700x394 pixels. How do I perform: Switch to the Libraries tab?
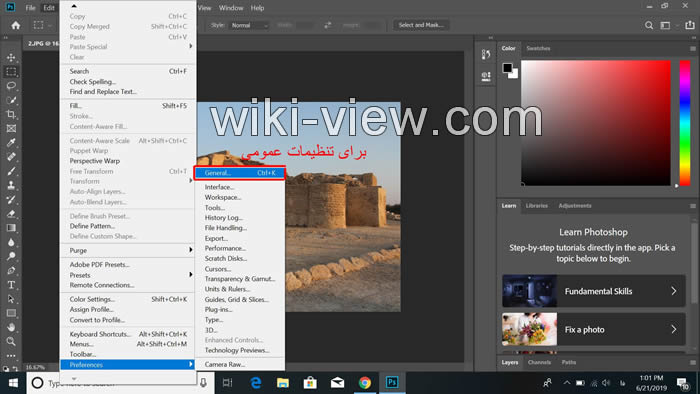click(537, 206)
